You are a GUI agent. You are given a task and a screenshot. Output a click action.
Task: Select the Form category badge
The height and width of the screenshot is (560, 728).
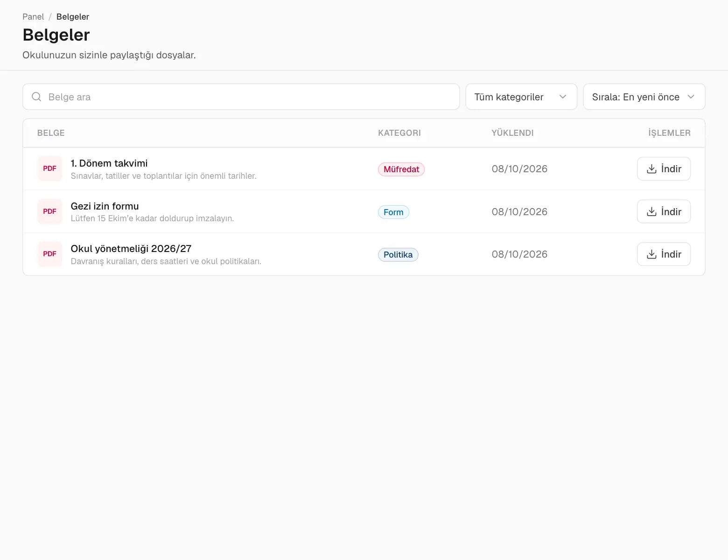(x=393, y=212)
